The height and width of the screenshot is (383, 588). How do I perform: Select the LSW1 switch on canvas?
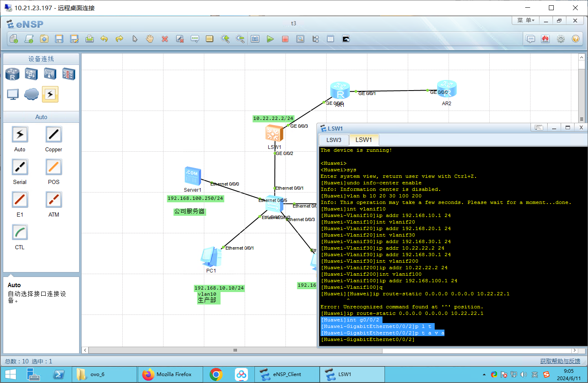click(274, 134)
